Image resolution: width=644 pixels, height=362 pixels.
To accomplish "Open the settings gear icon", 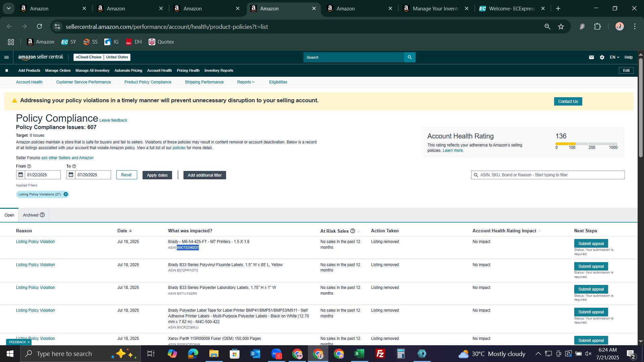I will click(602, 57).
